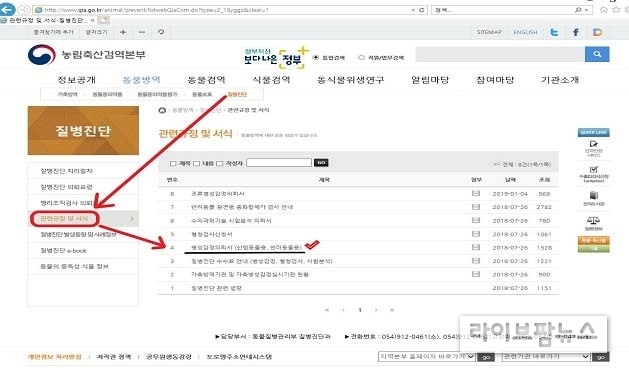Click the blue magnifier search button

(597, 54)
